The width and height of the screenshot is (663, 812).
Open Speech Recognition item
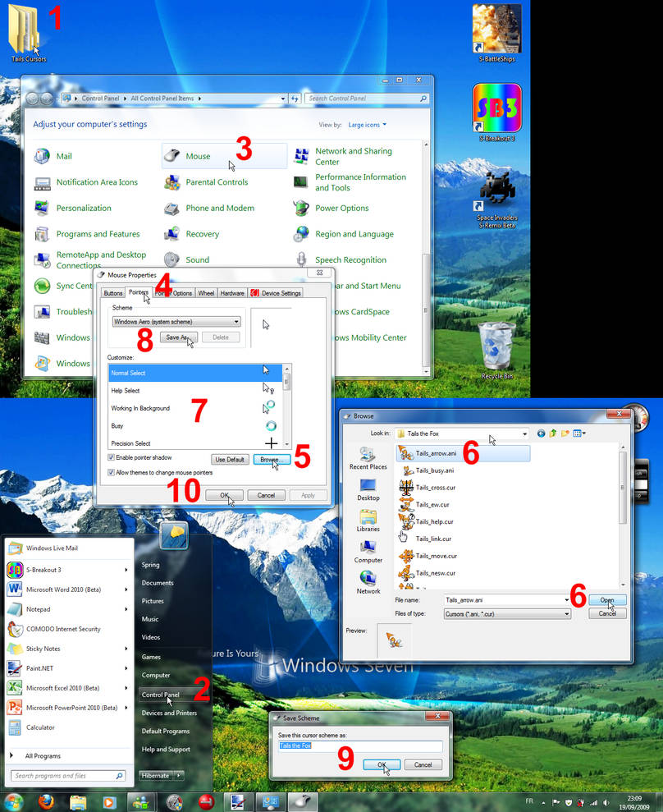coord(340,259)
